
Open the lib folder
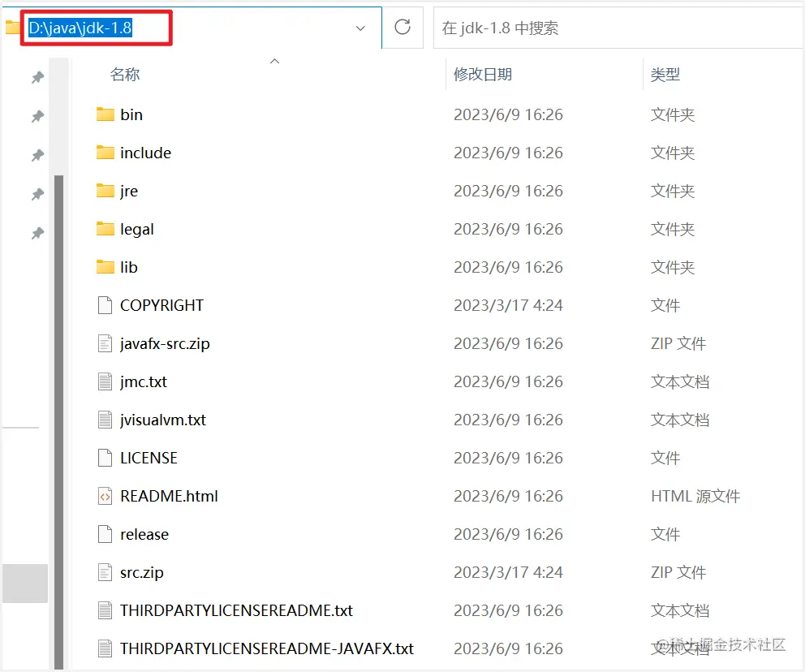coord(130,267)
